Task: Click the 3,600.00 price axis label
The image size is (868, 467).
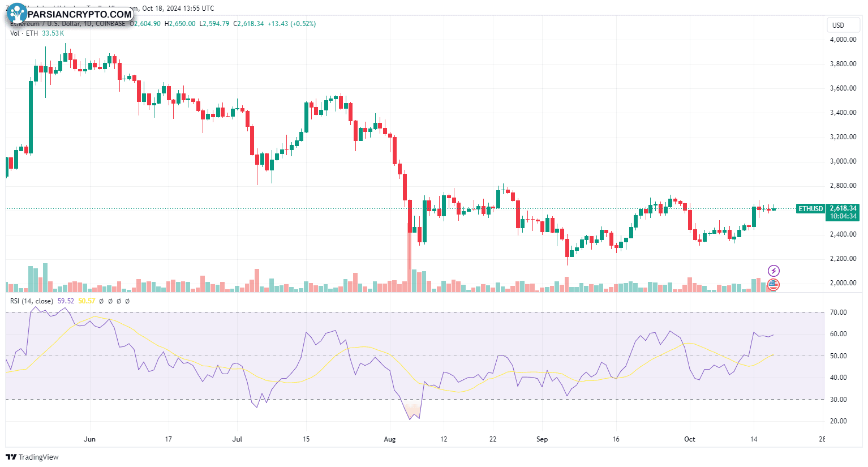Action: (x=843, y=88)
